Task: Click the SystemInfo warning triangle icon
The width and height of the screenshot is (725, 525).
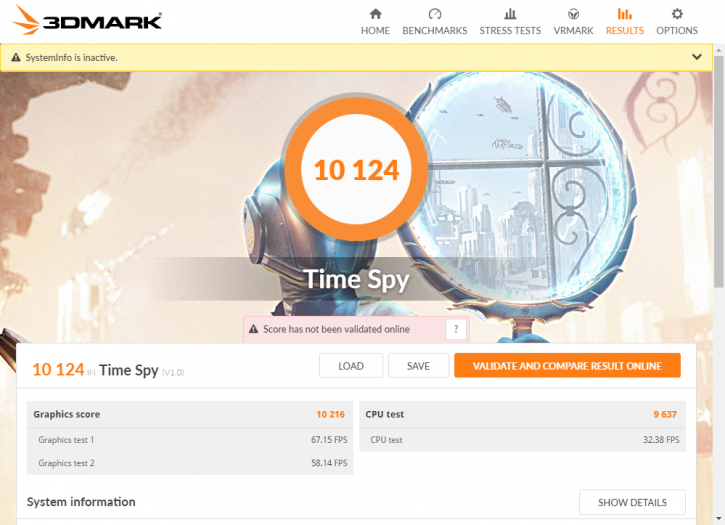Action: click(16, 57)
